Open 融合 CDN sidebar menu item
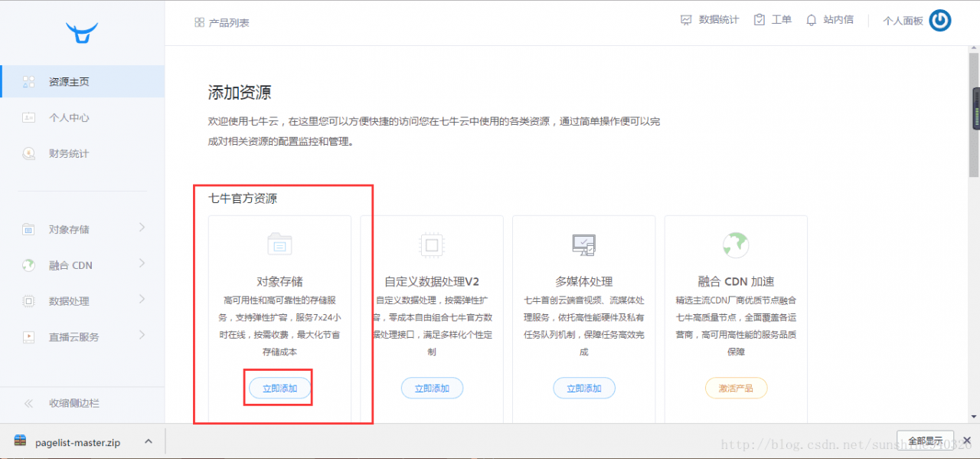The width and height of the screenshot is (980, 459). [x=82, y=265]
